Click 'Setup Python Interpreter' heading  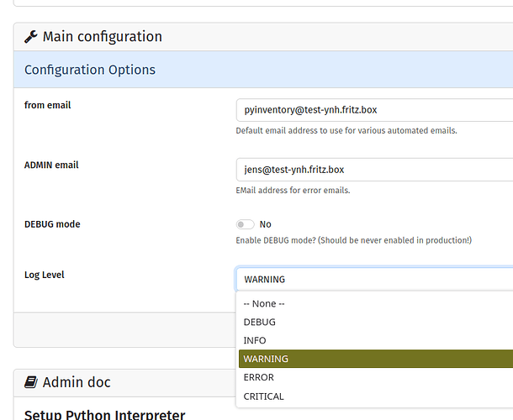pyautogui.click(x=104, y=414)
